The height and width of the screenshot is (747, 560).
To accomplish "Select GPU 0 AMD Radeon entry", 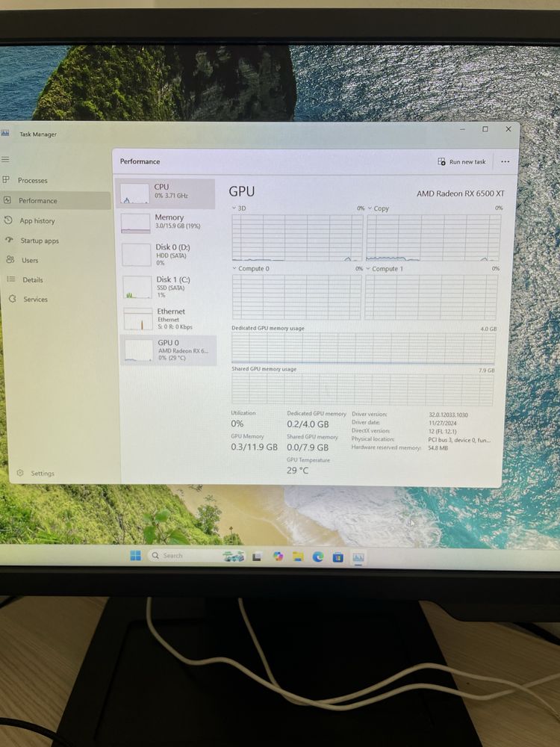I will click(x=169, y=350).
